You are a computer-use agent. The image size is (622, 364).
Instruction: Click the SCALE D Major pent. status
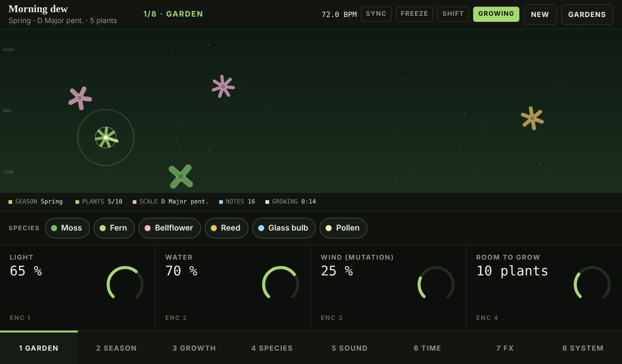pos(170,201)
